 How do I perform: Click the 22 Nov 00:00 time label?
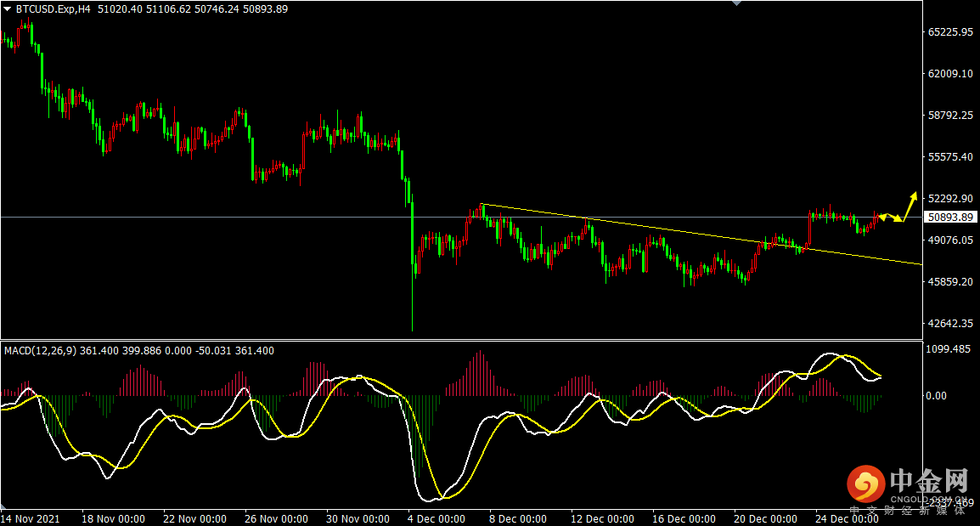pyautogui.click(x=195, y=519)
